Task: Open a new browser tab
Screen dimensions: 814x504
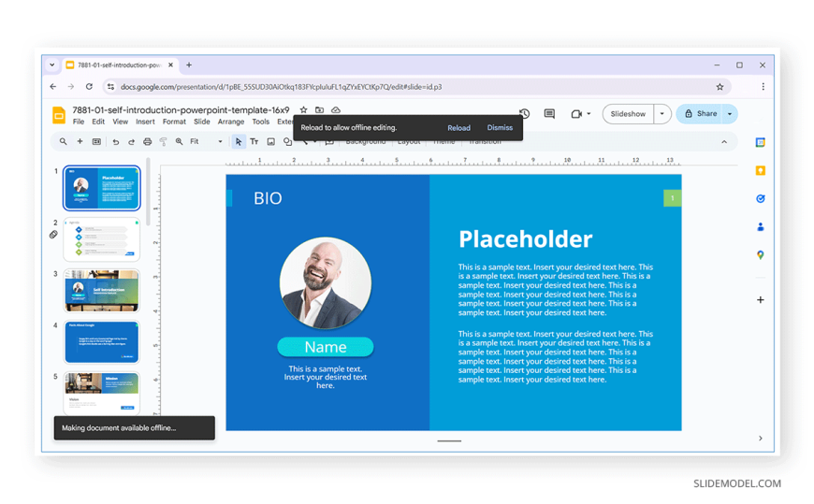Action: pyautogui.click(x=189, y=65)
